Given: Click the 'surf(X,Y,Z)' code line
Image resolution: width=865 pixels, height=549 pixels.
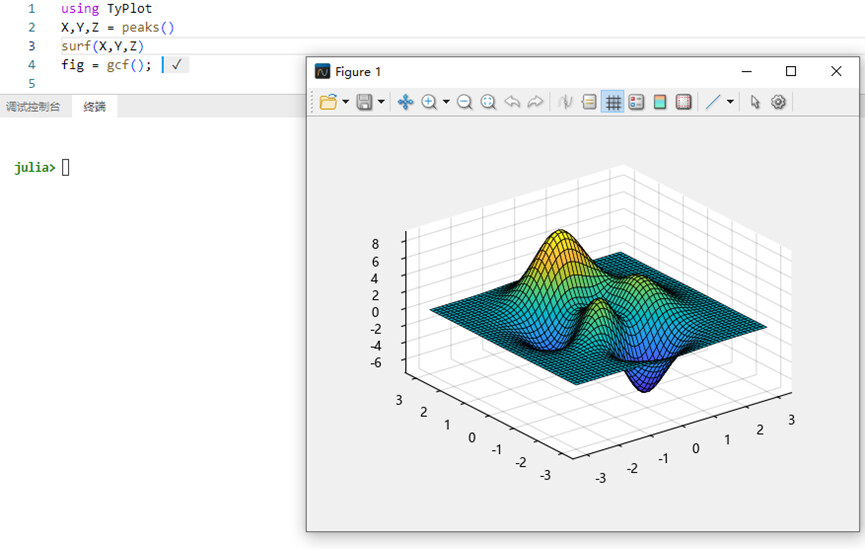Looking at the screenshot, I should pos(102,46).
